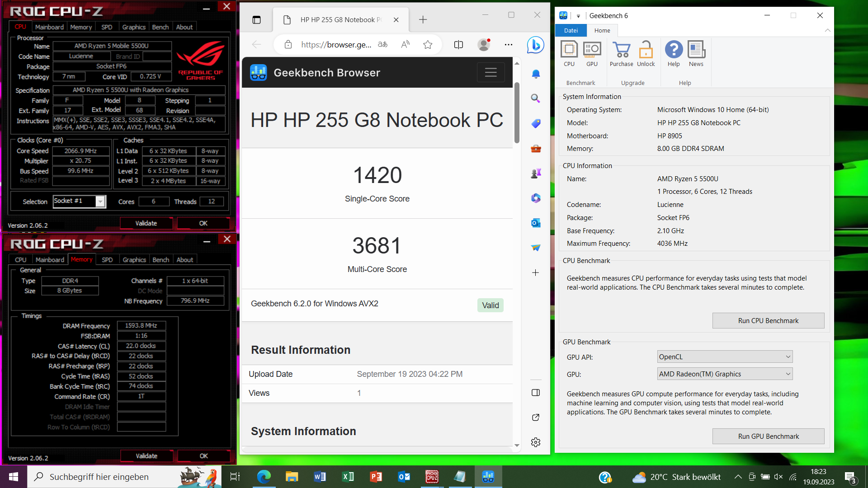Open the Help icon in Geekbench ribbon

674,54
